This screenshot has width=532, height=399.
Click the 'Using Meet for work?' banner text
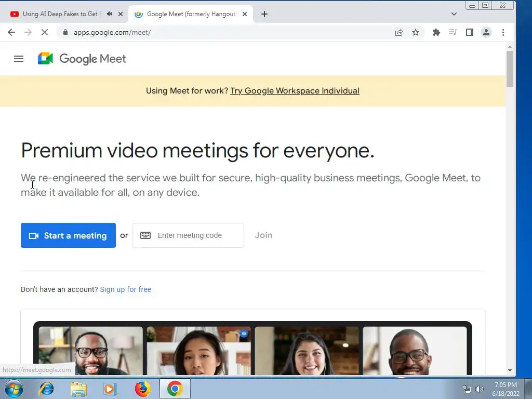point(187,90)
